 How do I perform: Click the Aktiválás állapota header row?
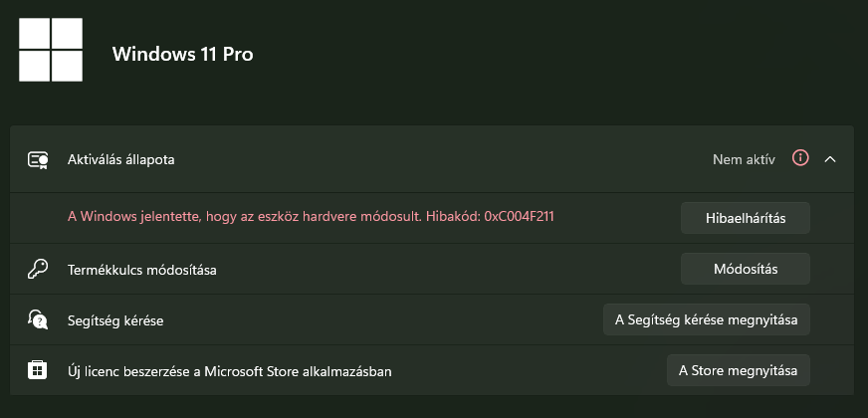pyautogui.click(x=432, y=159)
